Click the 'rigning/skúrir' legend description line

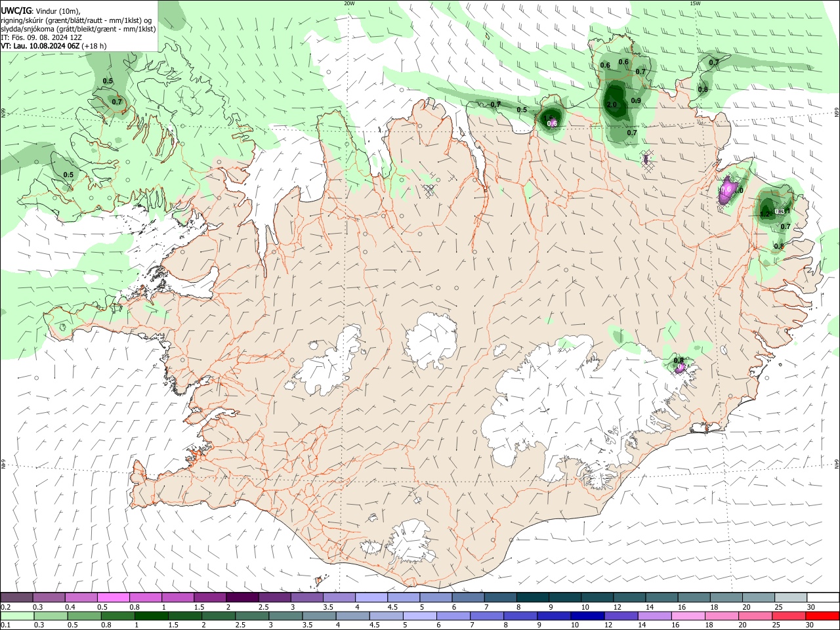click(x=77, y=20)
